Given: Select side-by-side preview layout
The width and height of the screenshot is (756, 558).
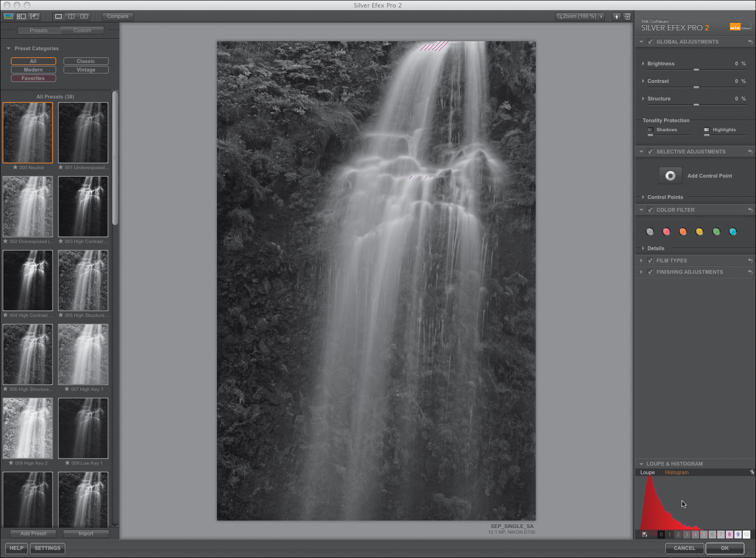Looking at the screenshot, I should click(84, 16).
